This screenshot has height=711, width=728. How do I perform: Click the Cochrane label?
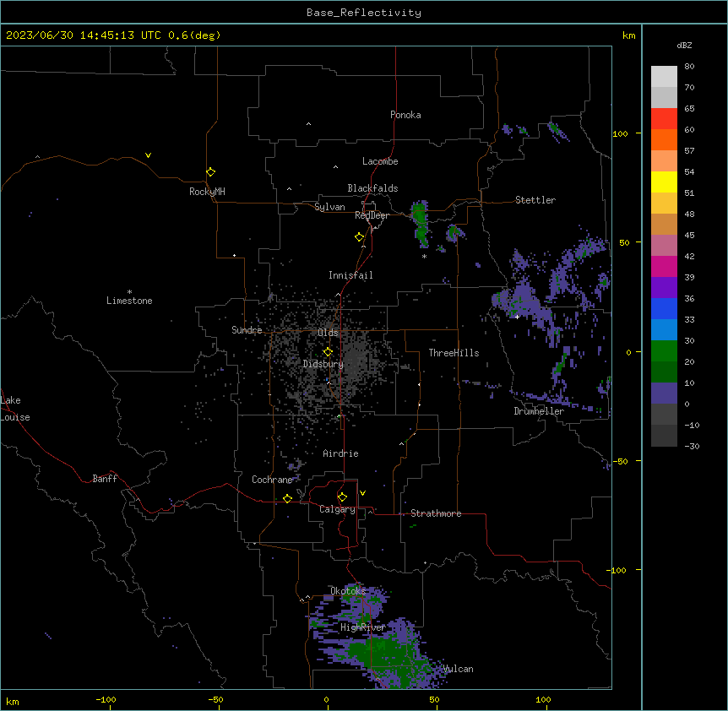pos(272,480)
